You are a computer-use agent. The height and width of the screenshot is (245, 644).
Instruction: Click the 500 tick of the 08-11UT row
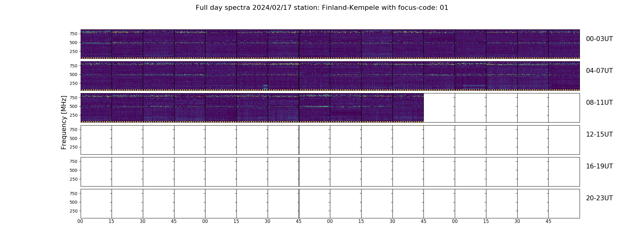(x=74, y=106)
